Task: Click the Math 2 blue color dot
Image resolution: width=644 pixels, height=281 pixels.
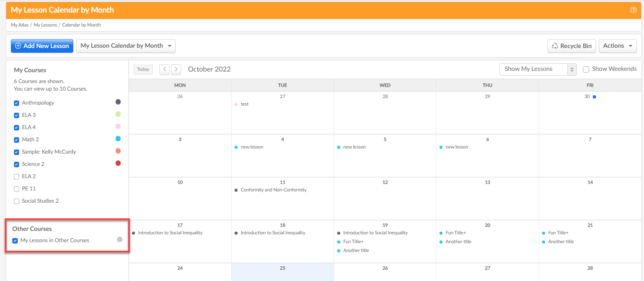Action: (118, 139)
